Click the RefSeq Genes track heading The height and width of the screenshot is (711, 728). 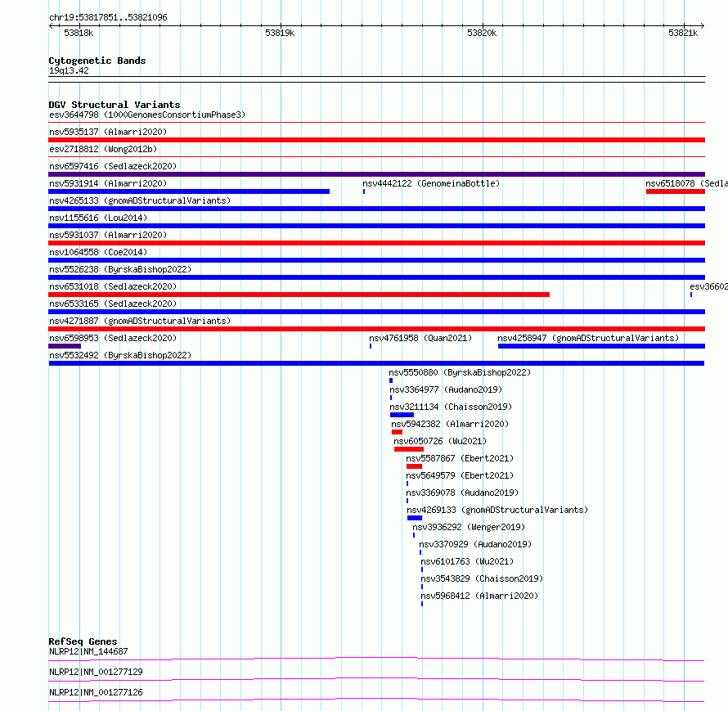(83, 641)
